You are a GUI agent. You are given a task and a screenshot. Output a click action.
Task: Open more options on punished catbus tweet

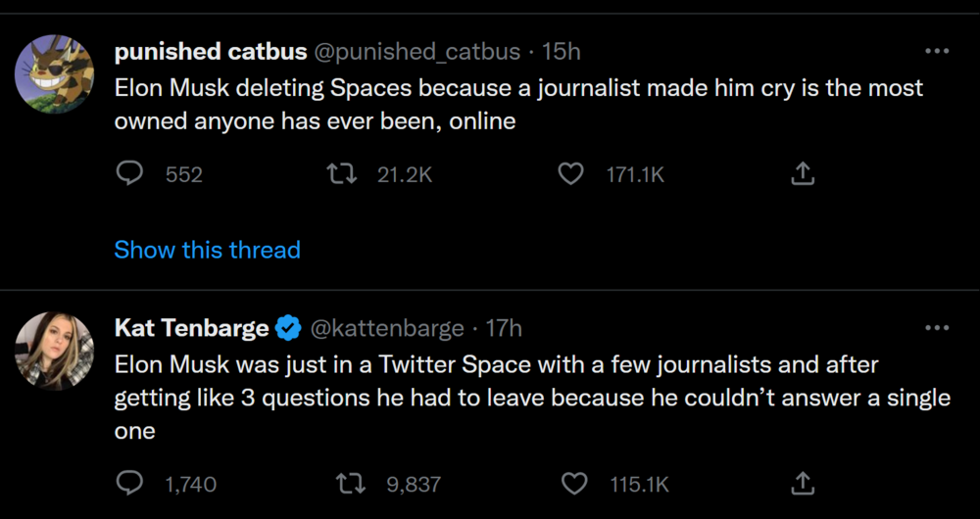(937, 51)
